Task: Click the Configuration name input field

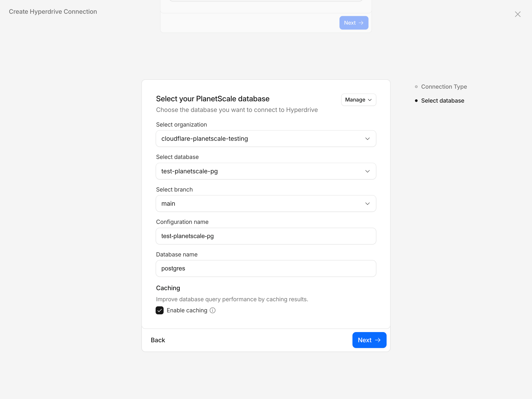Action: (266, 236)
